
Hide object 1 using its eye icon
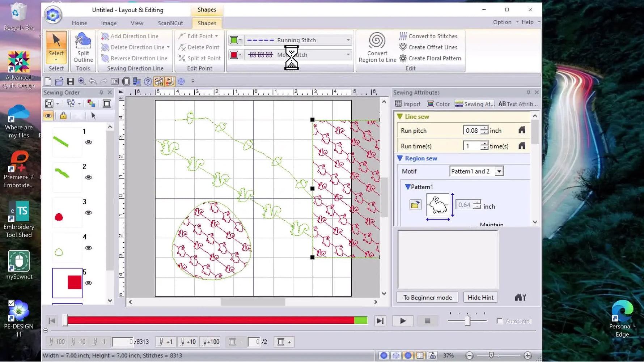(x=88, y=142)
